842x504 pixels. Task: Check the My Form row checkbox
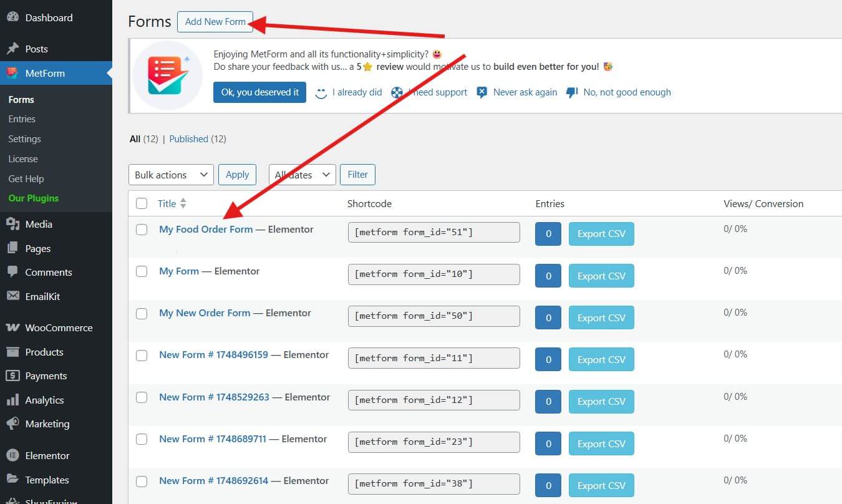click(x=142, y=271)
